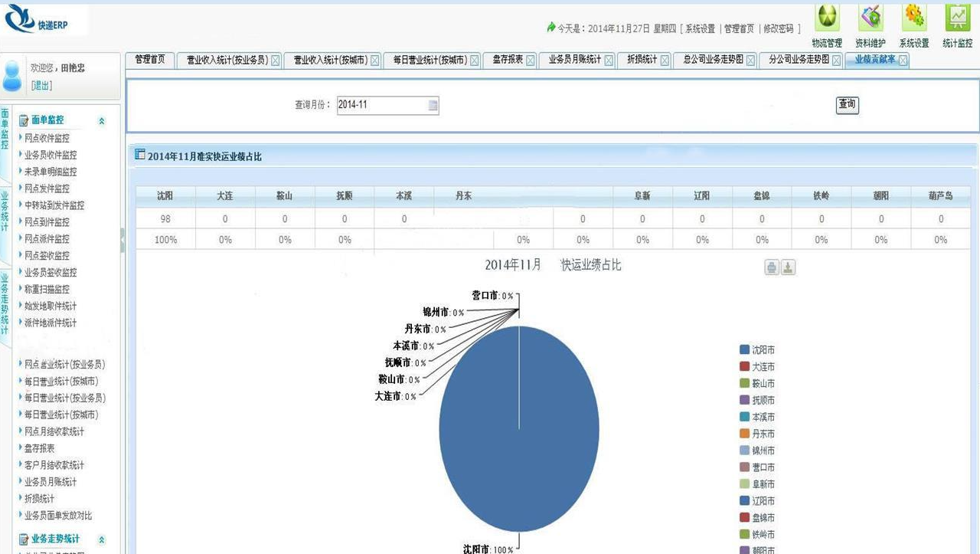Open 称重扫描监控 in the sidebar
The height and width of the screenshot is (554, 980).
point(47,290)
